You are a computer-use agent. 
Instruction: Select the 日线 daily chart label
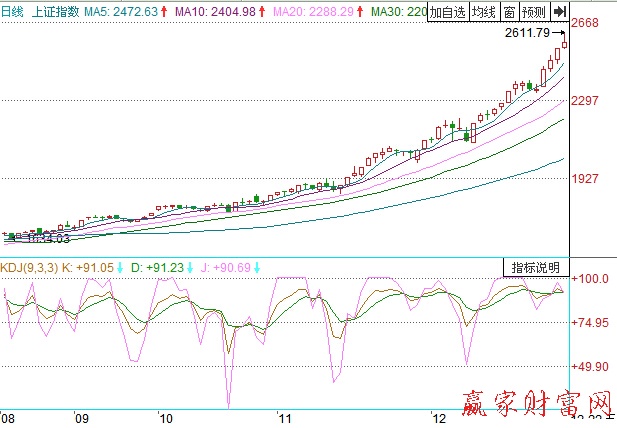15,12
